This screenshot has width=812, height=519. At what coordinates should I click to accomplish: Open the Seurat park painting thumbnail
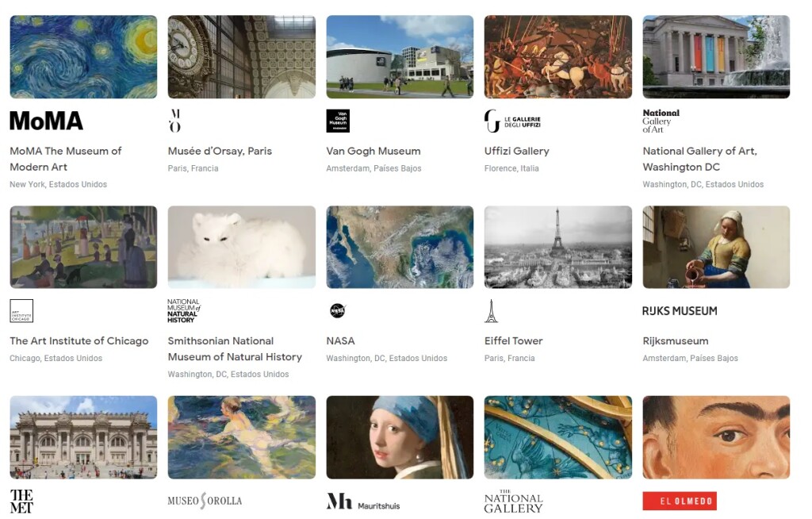click(x=83, y=247)
